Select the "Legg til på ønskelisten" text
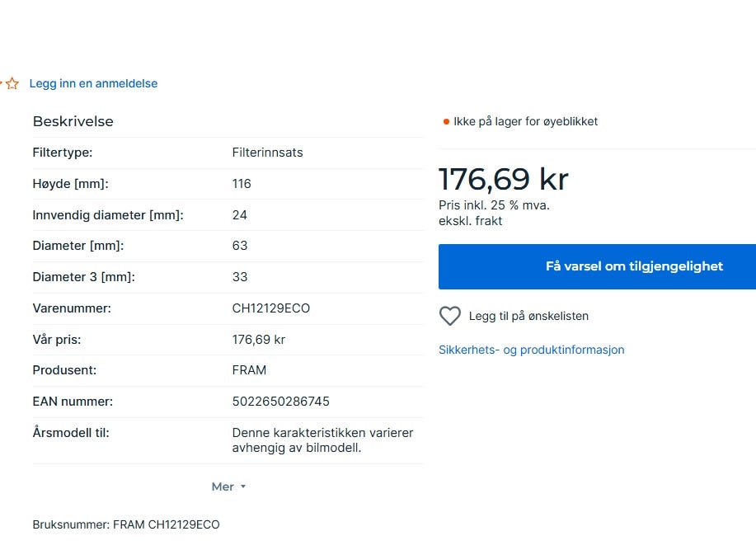Image resolution: width=756 pixels, height=550 pixels. [x=528, y=316]
